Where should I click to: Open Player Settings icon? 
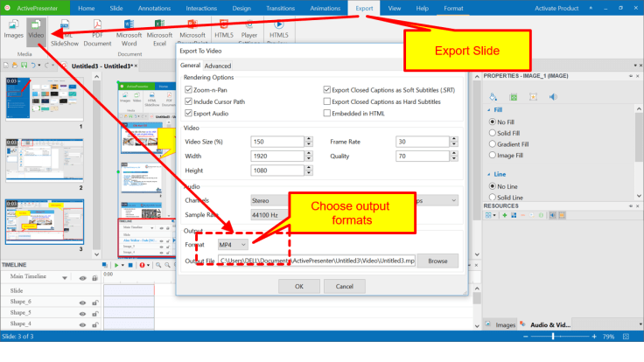pos(249,24)
